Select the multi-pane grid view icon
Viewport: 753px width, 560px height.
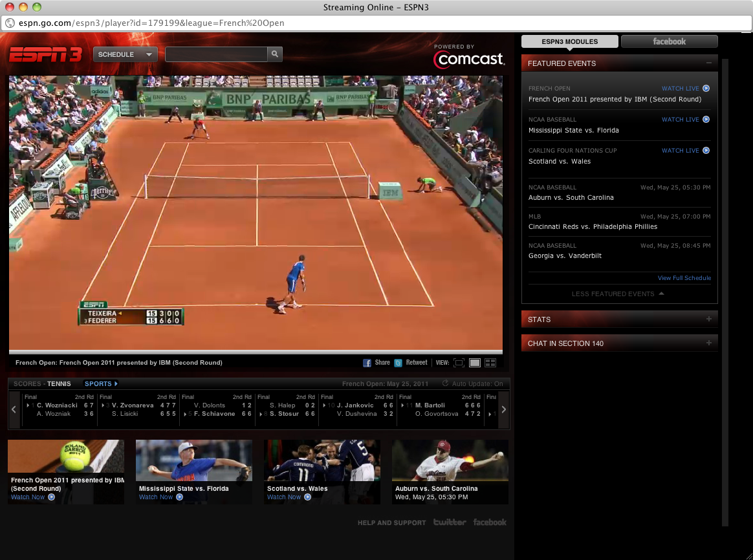[x=490, y=363]
